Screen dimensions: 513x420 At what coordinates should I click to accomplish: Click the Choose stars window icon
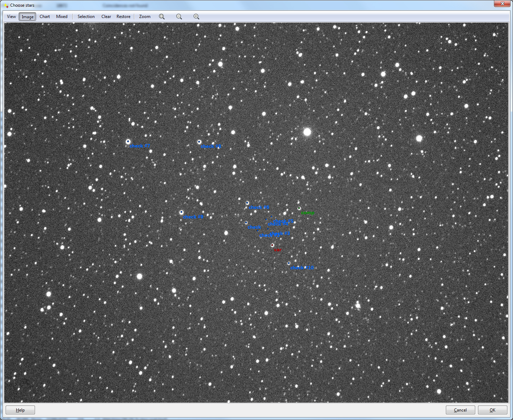6,5
